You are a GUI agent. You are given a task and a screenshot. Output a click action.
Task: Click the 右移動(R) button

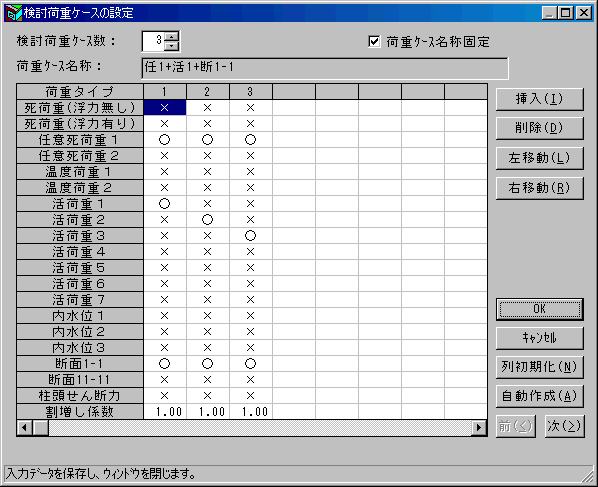[x=539, y=188]
